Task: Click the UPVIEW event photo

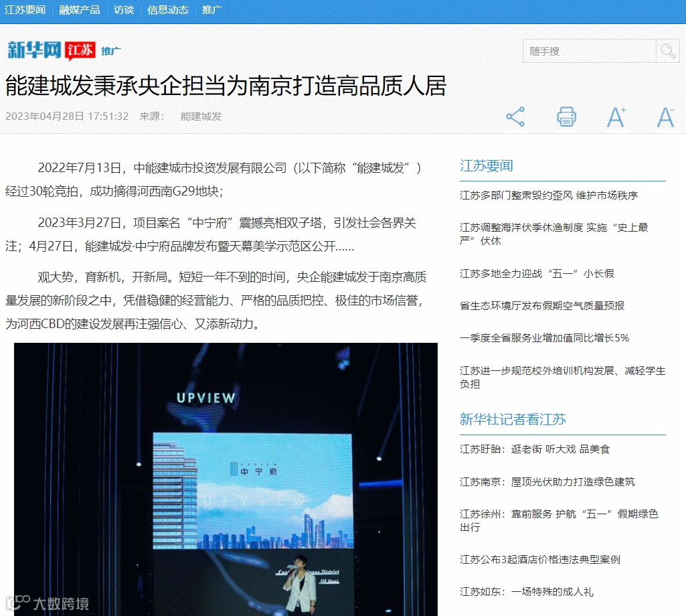Action: [x=226, y=479]
